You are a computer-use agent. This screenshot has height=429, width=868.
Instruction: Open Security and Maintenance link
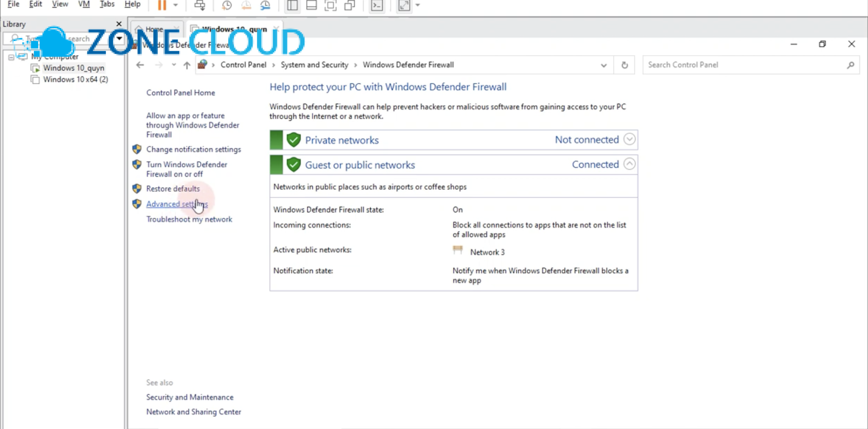pos(190,397)
